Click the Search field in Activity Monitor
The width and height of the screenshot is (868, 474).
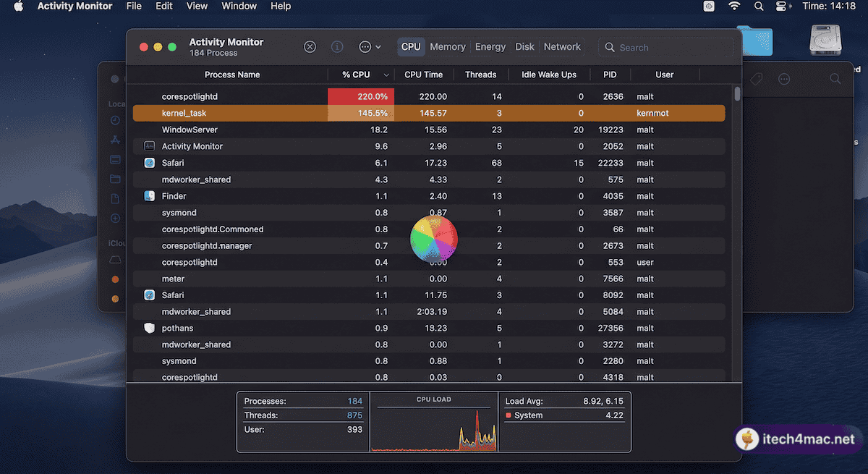665,48
